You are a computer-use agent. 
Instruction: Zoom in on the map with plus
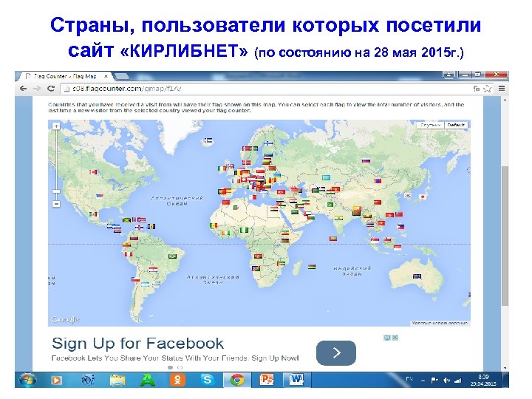coord(56,126)
